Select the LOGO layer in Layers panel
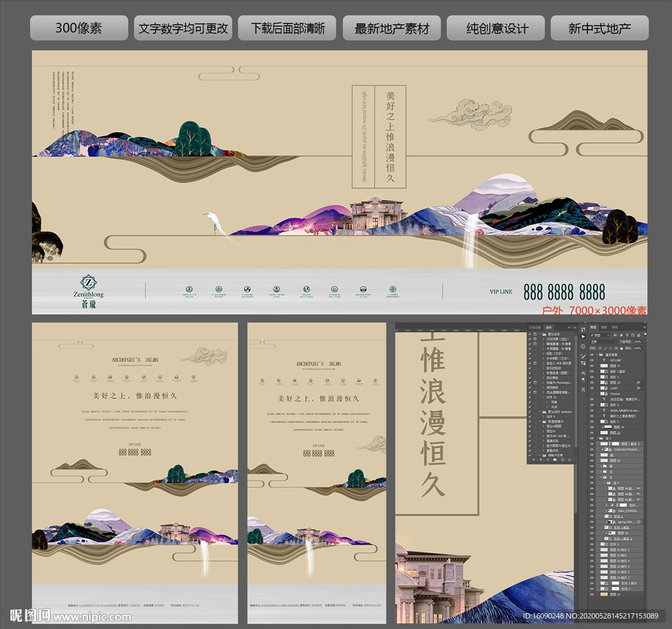Viewport: 672px width, 629px height. (x=616, y=388)
